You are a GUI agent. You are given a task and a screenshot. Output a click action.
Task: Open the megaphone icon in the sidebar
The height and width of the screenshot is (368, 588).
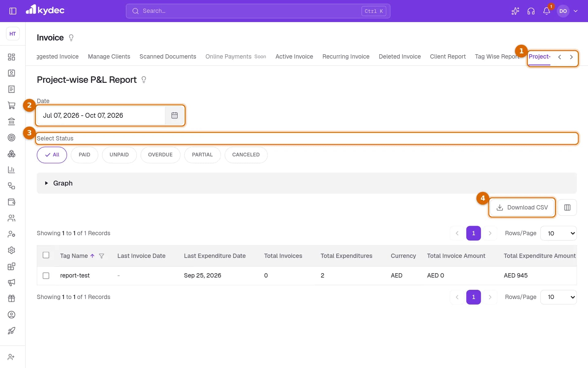[x=11, y=282]
